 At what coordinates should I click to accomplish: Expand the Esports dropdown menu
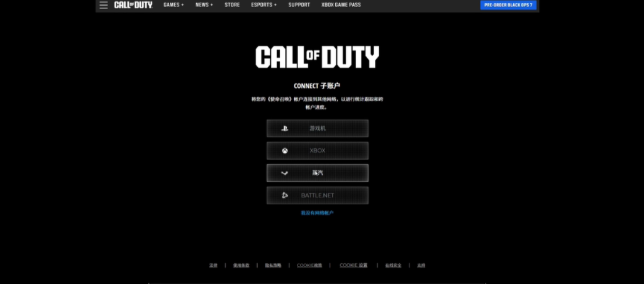(x=264, y=5)
